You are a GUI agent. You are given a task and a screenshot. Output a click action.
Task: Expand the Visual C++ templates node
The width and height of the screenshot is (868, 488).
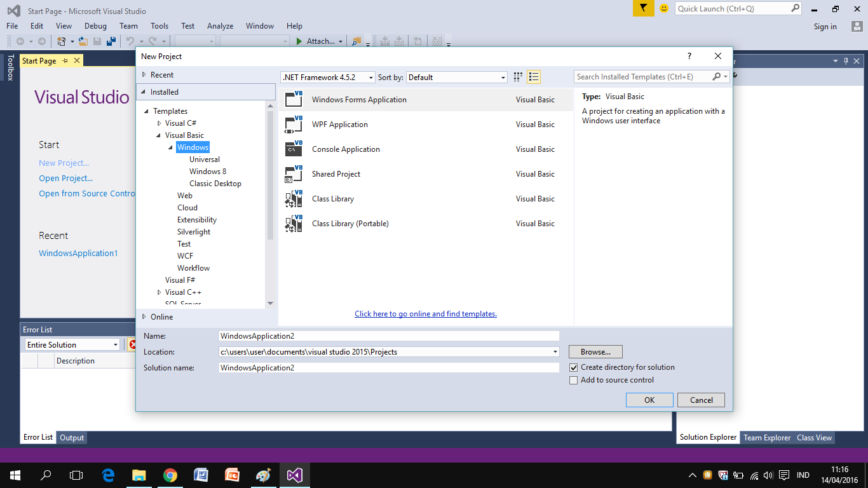pyautogui.click(x=159, y=292)
